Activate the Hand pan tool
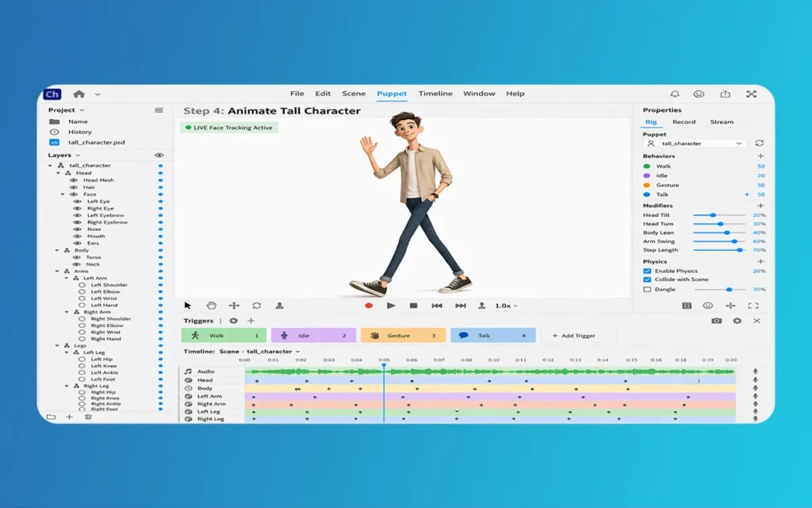The width and height of the screenshot is (812, 508). point(211,306)
